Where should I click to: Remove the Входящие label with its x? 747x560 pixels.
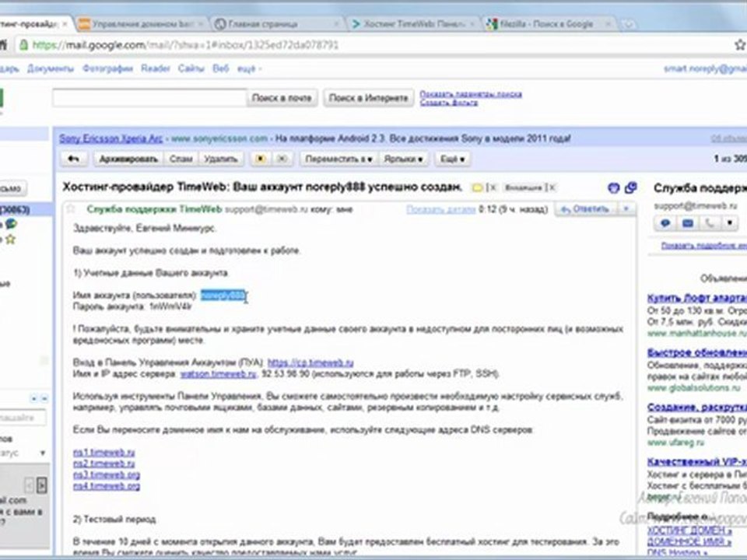pos(552,187)
